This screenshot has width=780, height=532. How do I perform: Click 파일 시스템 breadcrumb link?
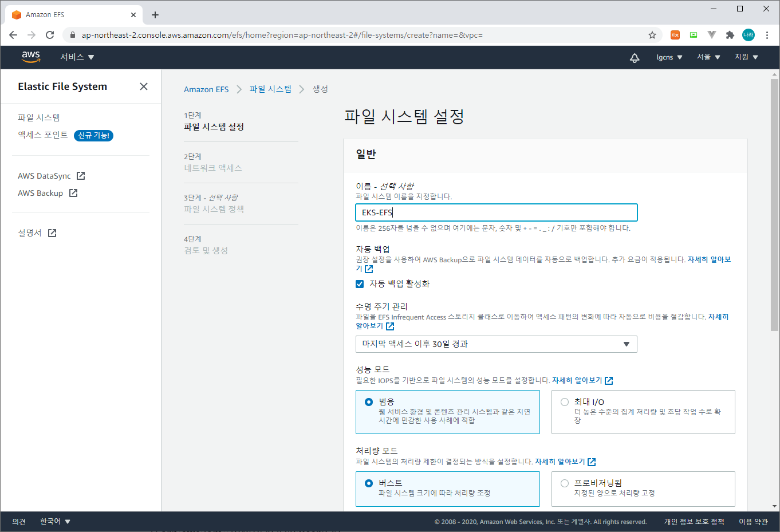[x=270, y=89]
